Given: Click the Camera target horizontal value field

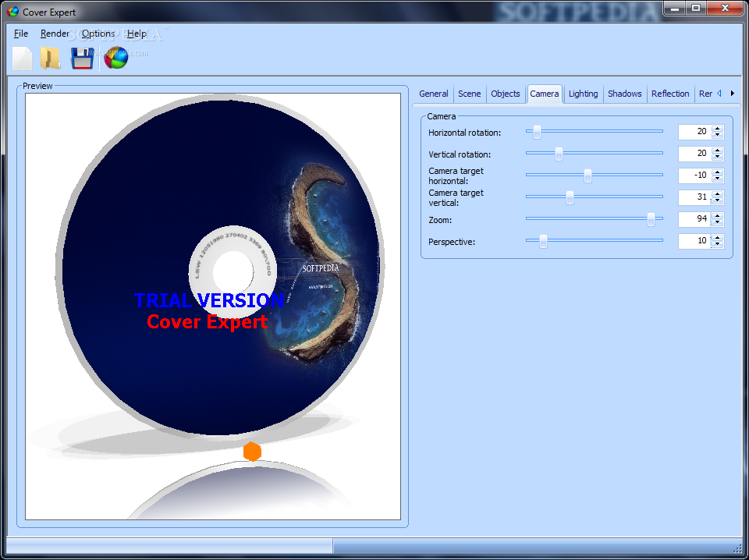Looking at the screenshot, I should (x=694, y=175).
